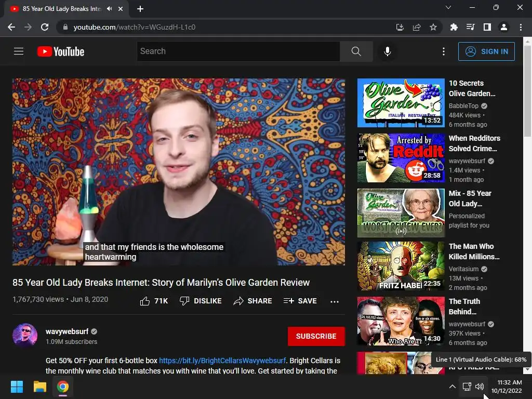532x399 pixels.
Task: Open wavywebsurf channel avatar
Action: (25, 336)
